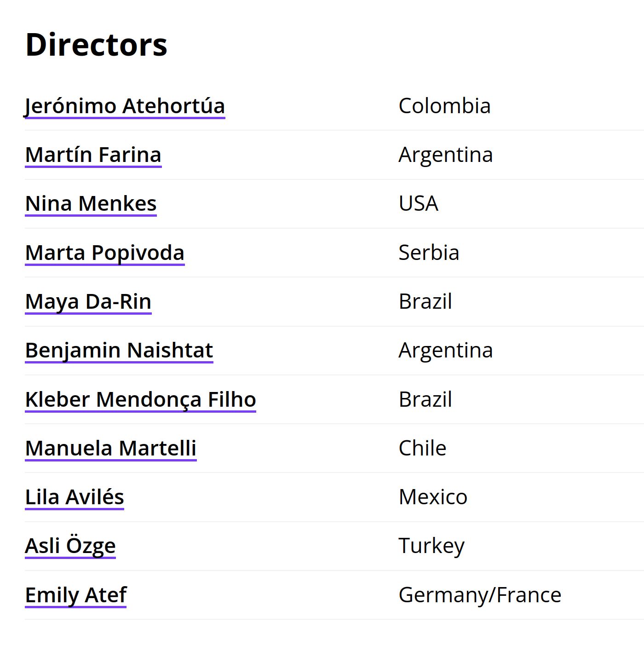Open Emily Atef's profile link
Screen dimensions: 644x657
coord(76,595)
